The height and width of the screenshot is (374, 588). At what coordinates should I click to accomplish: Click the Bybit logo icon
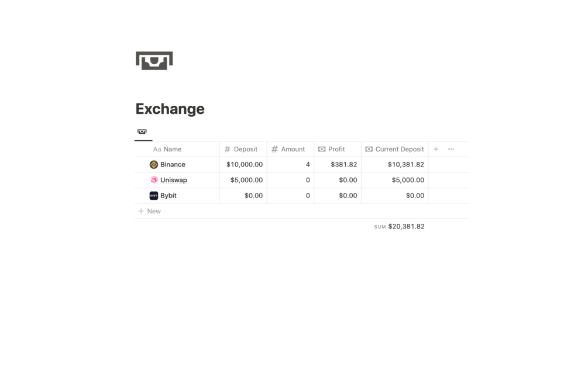coord(154,195)
